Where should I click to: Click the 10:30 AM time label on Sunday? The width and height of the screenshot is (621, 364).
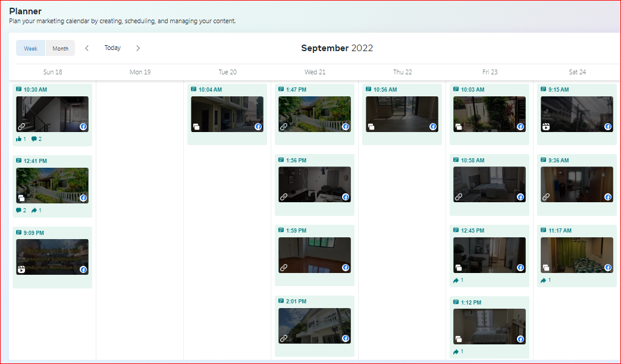[x=35, y=90]
